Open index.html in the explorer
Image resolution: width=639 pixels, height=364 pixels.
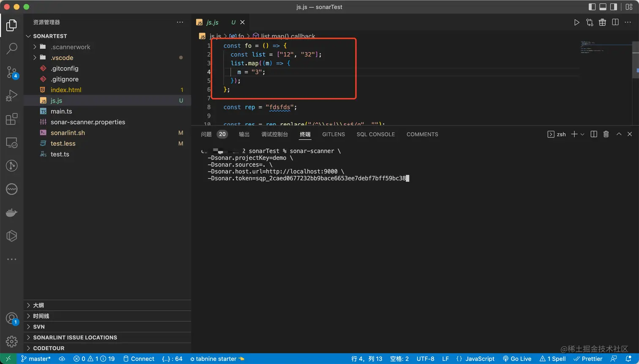107,90
